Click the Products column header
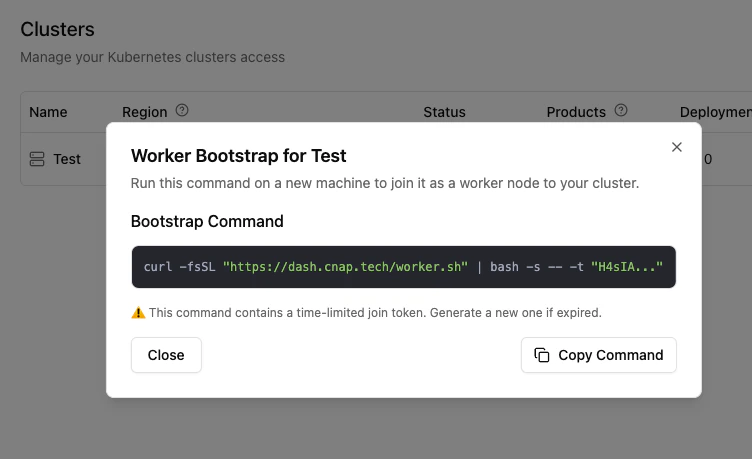The height and width of the screenshot is (459, 752). click(576, 112)
